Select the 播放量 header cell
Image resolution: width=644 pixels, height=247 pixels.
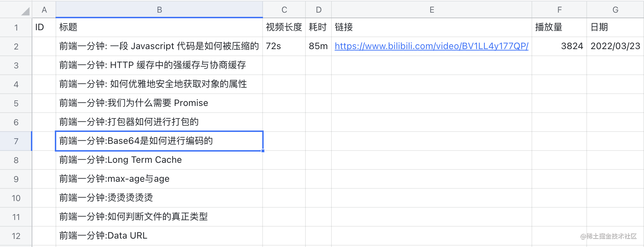[559, 27]
